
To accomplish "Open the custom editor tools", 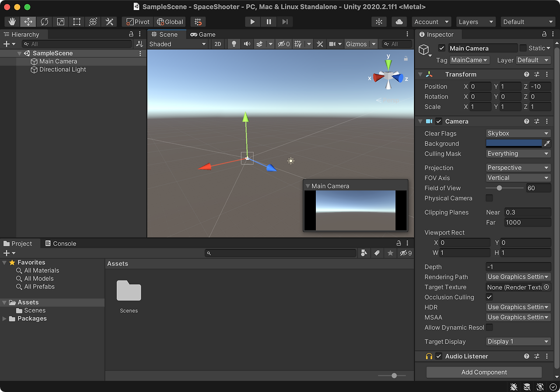I will (109, 22).
